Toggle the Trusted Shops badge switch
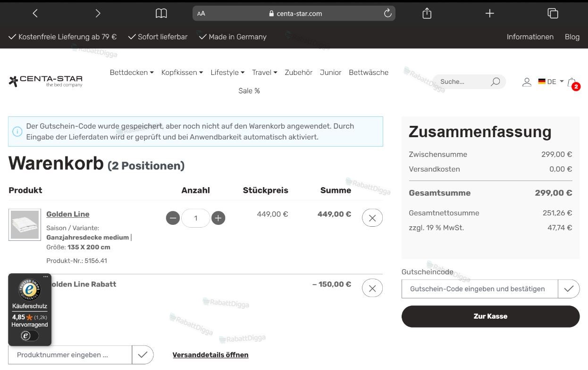The height and width of the screenshot is (370, 588). pyautogui.click(x=29, y=336)
